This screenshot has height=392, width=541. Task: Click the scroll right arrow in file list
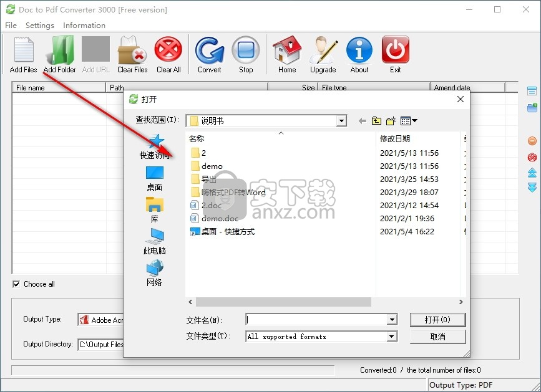click(461, 302)
